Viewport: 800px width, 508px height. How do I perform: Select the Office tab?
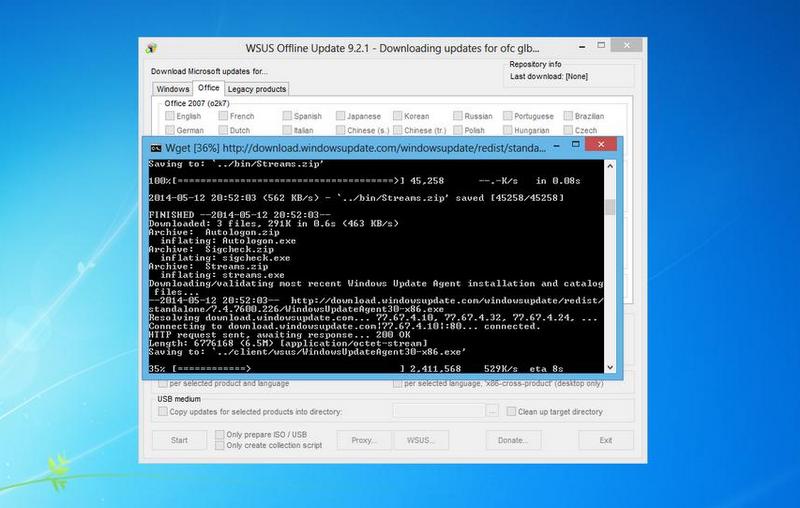coord(209,88)
